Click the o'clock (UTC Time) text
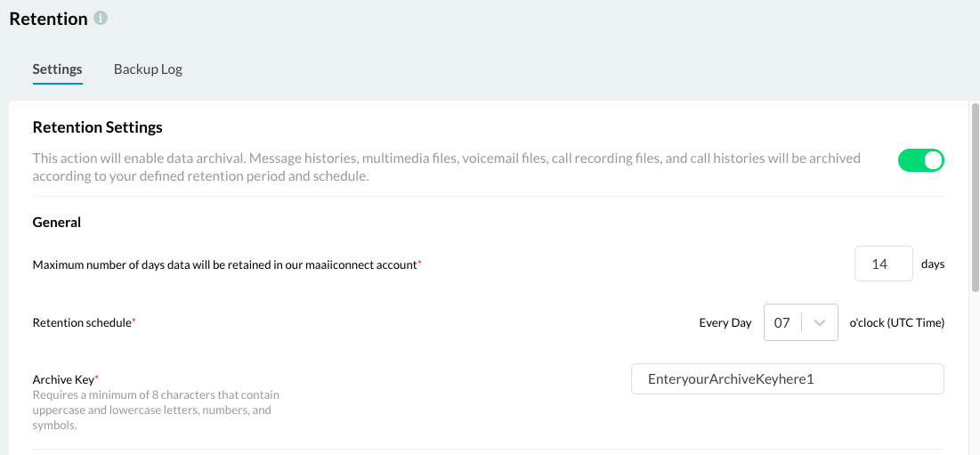This screenshot has width=980, height=455. (896, 323)
